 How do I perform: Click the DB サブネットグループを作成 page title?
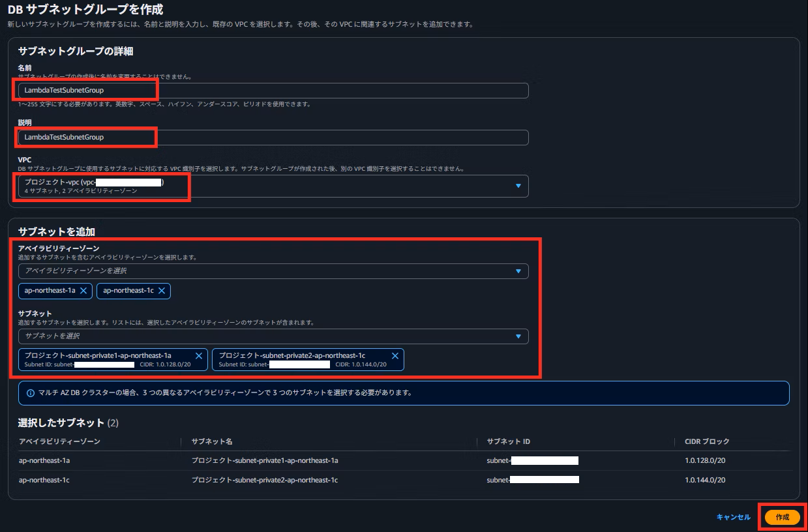pos(85,9)
